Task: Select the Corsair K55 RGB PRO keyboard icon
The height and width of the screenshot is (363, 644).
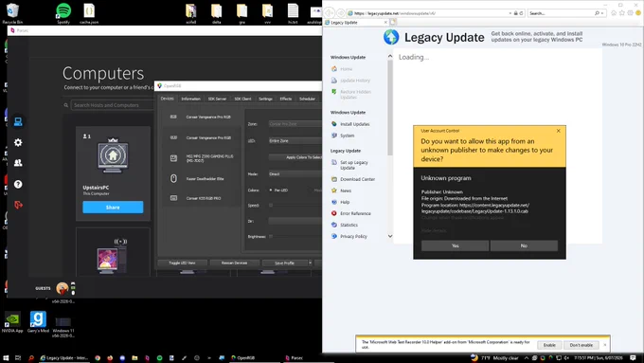Action: pos(173,198)
